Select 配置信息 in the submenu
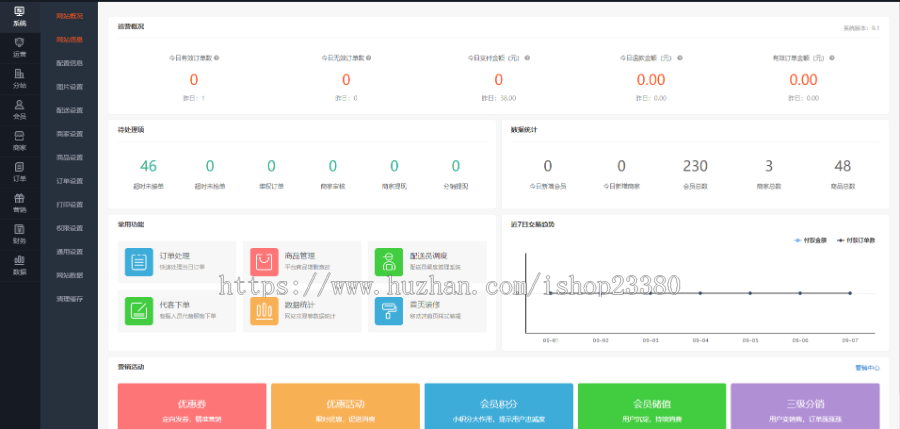Viewport: 900px width, 429px height. (69, 63)
